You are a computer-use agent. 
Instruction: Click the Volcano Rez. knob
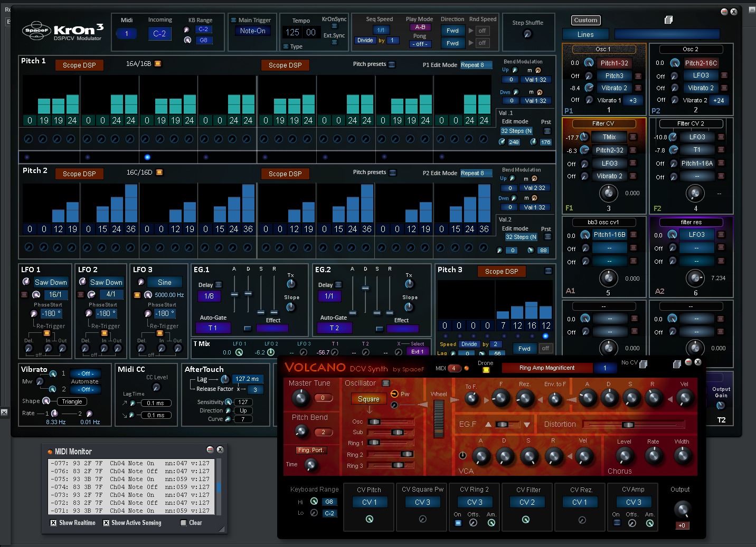[524, 399]
